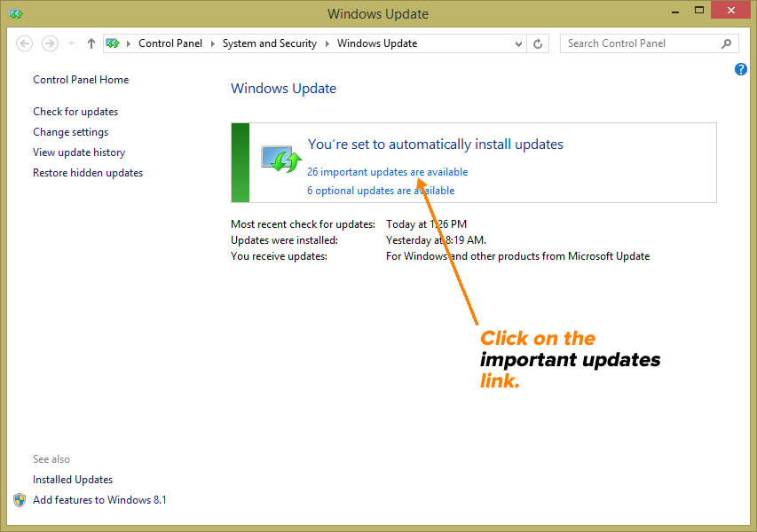The image size is (757, 532).
Task: Expand the chevron after Control Panel breadcrumb
Action: [x=212, y=43]
